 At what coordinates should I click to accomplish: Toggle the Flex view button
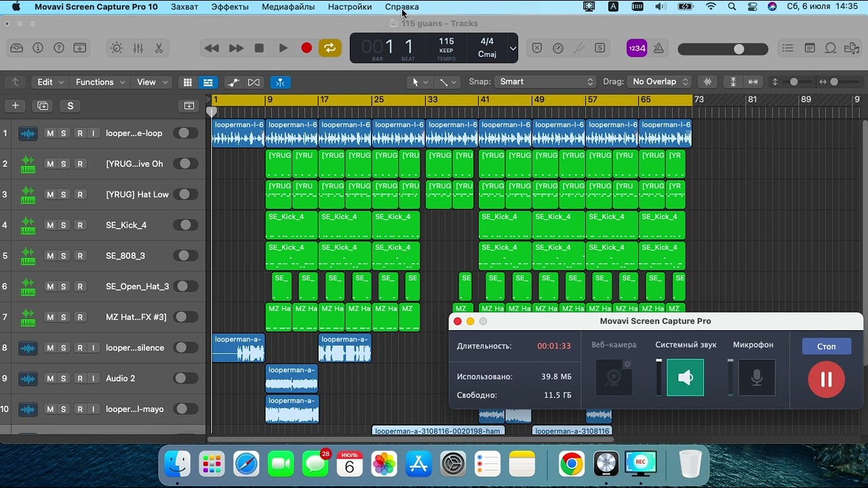point(254,82)
